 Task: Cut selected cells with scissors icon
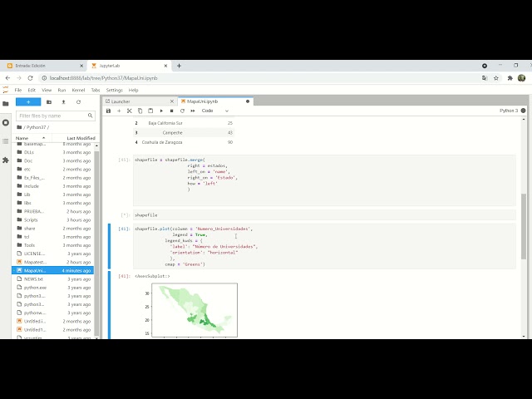click(130, 111)
